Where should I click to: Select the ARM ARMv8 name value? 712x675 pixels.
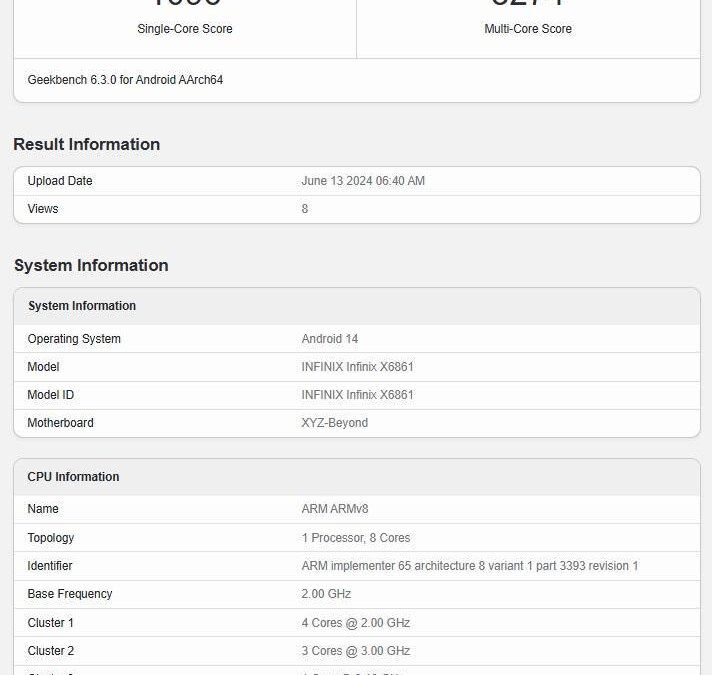335,509
